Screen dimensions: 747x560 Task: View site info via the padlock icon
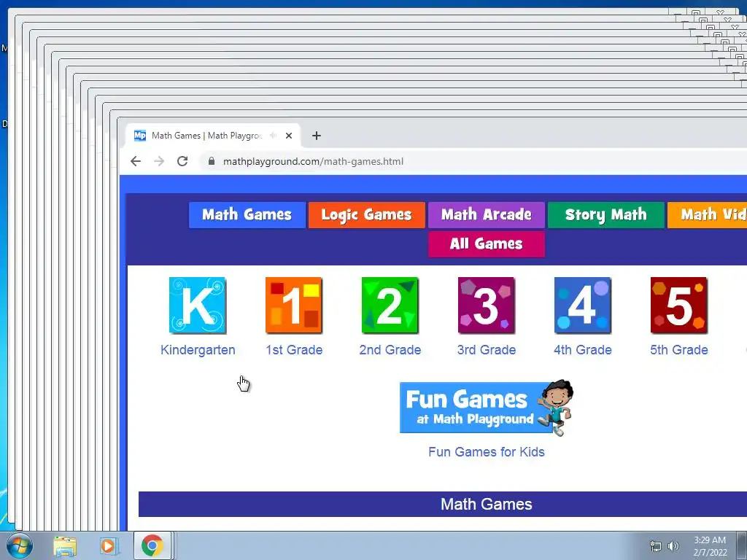(x=212, y=161)
